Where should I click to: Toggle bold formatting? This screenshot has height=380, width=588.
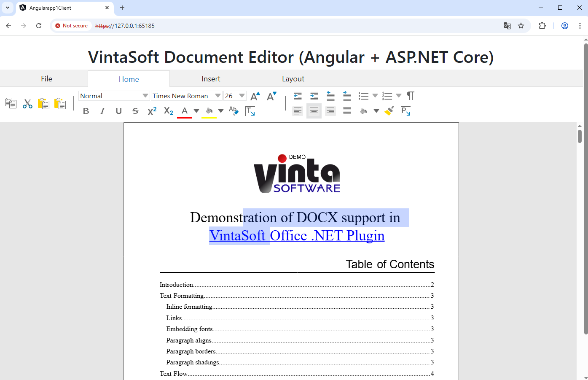click(x=86, y=111)
